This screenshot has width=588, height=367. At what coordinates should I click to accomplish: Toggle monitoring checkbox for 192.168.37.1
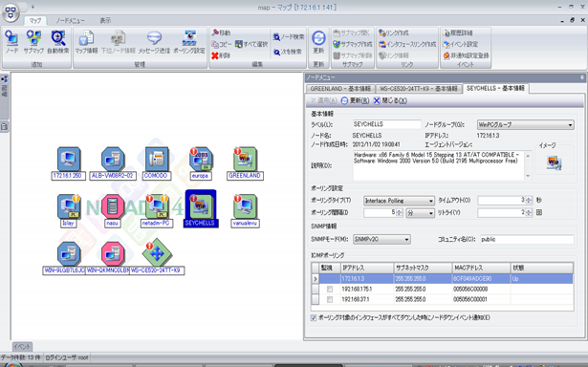[330, 299]
